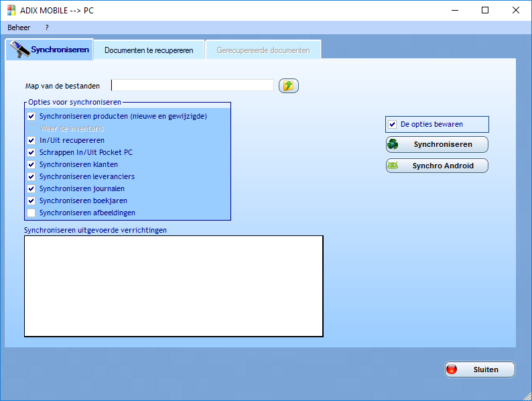Switch to Documenten te recupereren tab
The image size is (532, 401).
point(149,50)
